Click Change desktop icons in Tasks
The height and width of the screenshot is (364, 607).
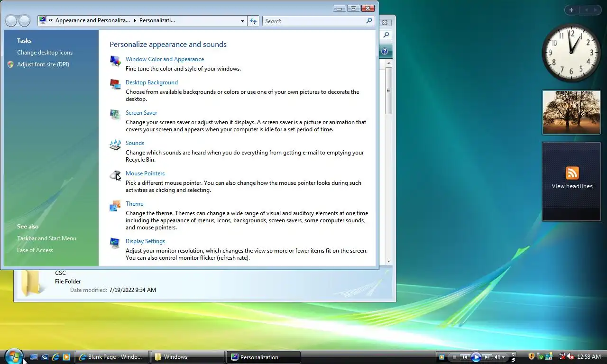click(45, 53)
